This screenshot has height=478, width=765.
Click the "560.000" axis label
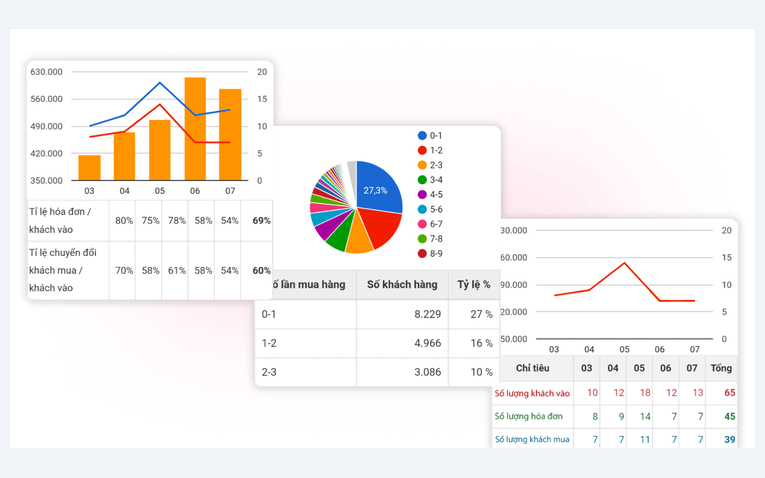pyautogui.click(x=46, y=99)
